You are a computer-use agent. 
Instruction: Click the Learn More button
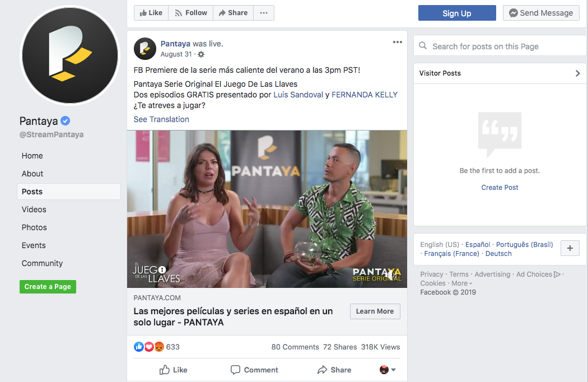click(375, 311)
